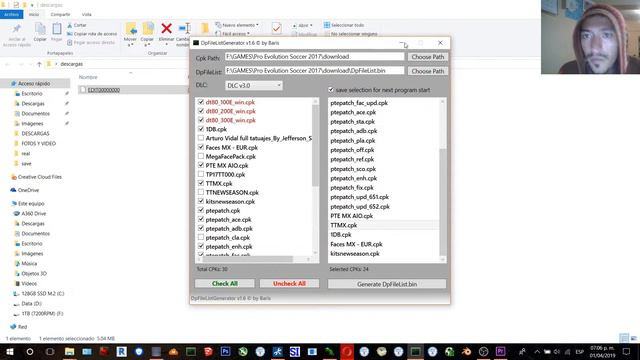640x360 pixels.
Task: Click Copiar ruta de acceso in ribbon
Action: (92, 34)
